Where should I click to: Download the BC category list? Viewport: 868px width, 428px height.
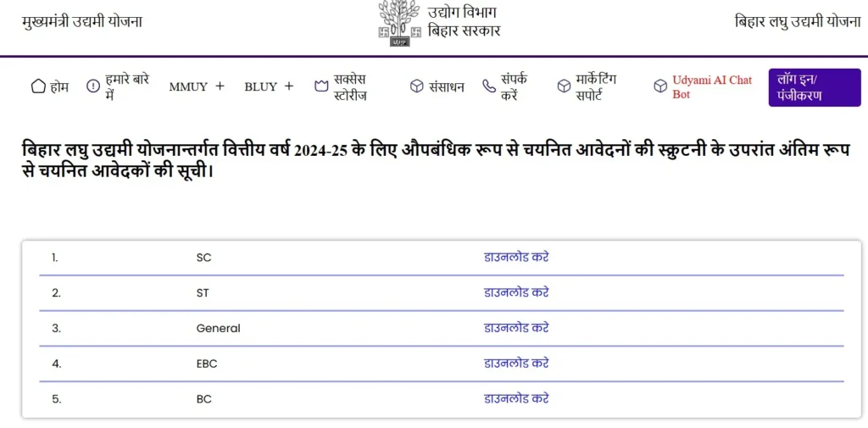click(515, 398)
